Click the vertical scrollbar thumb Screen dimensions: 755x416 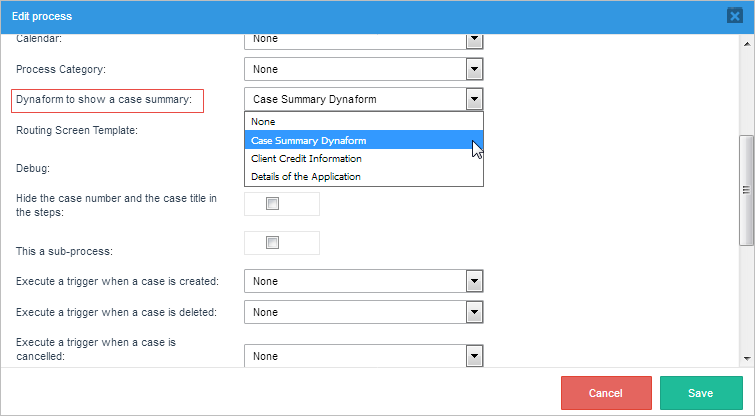(745, 190)
